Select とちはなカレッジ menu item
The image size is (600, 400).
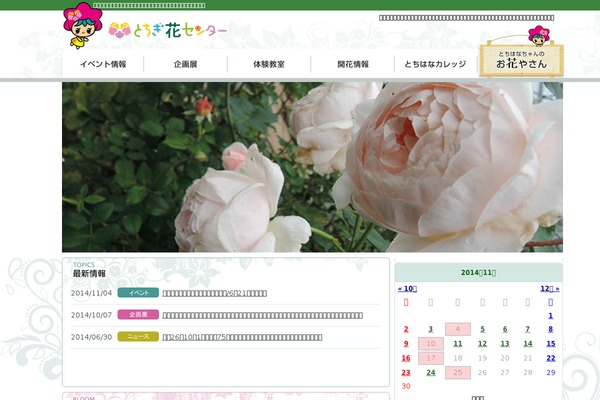(x=435, y=64)
